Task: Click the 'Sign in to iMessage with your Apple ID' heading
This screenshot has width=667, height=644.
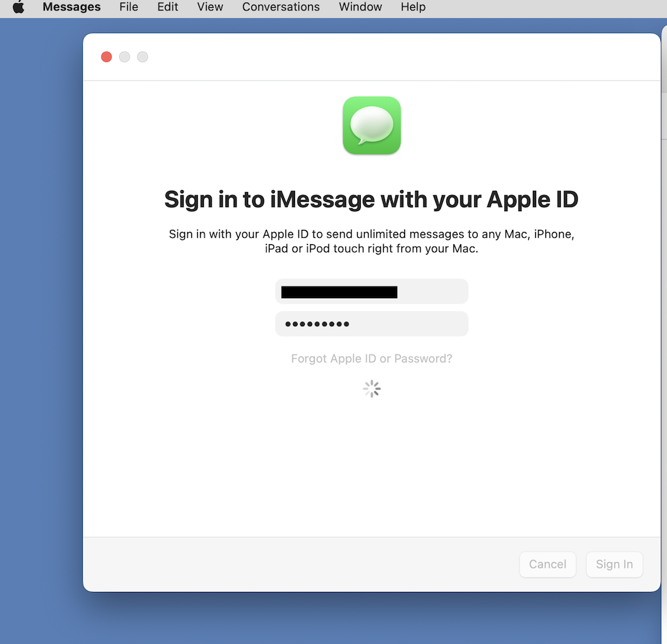Action: pos(371,199)
